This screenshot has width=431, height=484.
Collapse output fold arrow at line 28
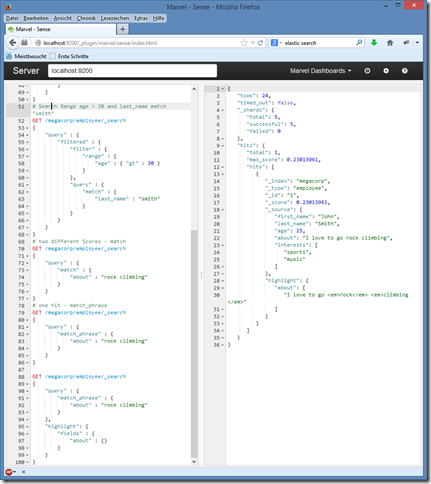tap(223, 281)
